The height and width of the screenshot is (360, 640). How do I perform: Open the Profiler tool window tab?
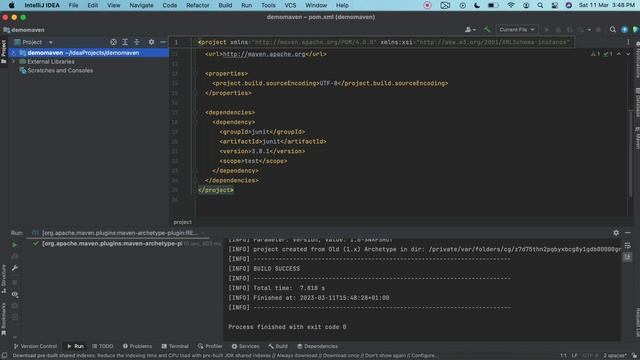click(x=210, y=346)
